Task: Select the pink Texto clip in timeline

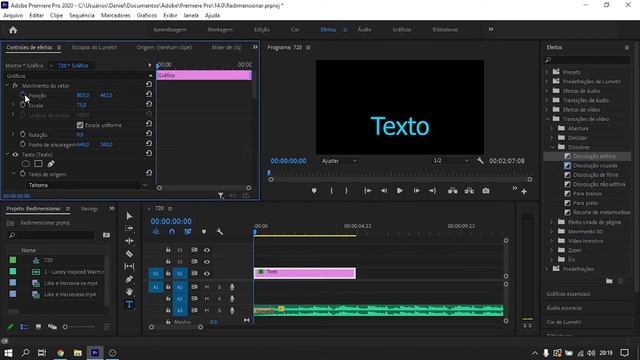Action: point(304,273)
